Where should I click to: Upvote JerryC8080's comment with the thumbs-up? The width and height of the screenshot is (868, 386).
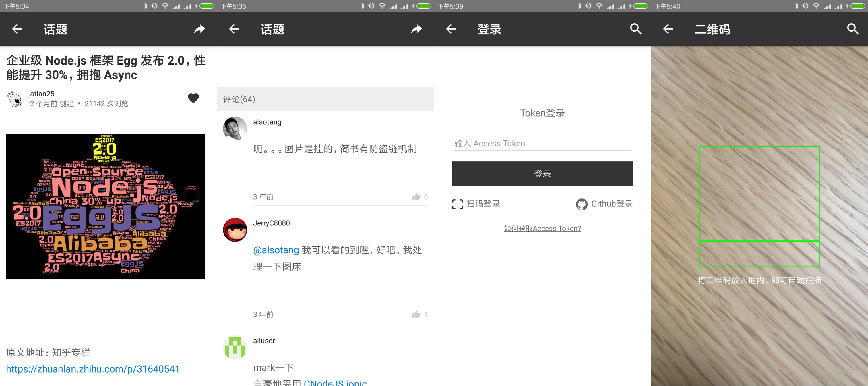tap(416, 314)
